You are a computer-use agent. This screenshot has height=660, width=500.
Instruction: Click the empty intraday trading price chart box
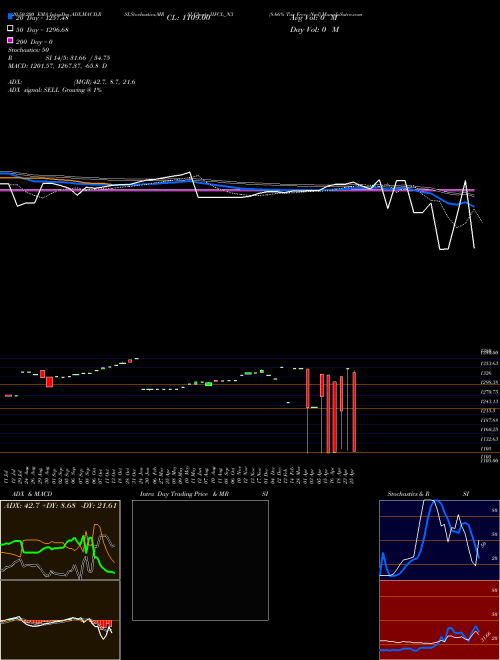[x=200, y=560]
